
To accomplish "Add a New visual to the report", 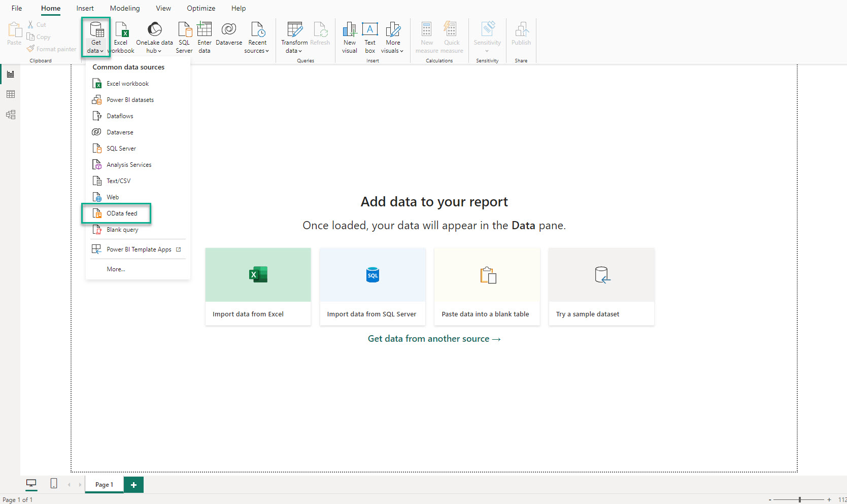I will (349, 37).
